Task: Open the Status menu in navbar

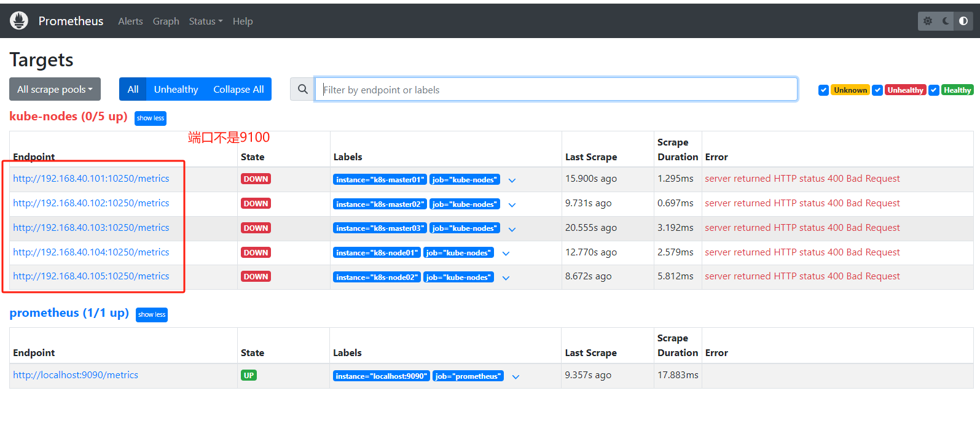Action: (205, 21)
